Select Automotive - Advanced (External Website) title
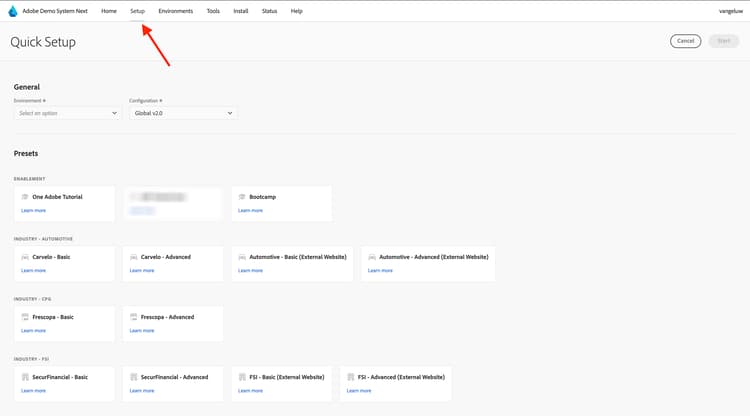This screenshot has height=416, width=750. [x=434, y=257]
